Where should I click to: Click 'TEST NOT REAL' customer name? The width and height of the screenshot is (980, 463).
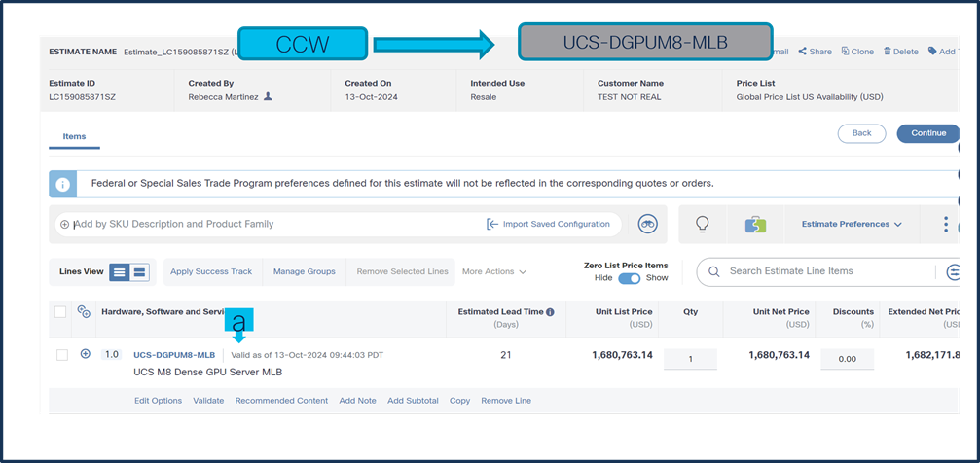click(629, 97)
